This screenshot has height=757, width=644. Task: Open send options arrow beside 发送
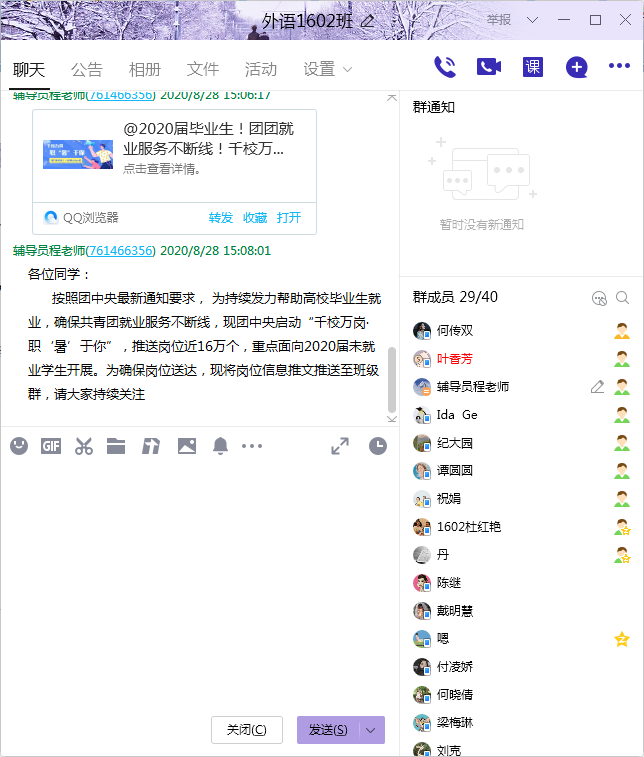pos(372,730)
